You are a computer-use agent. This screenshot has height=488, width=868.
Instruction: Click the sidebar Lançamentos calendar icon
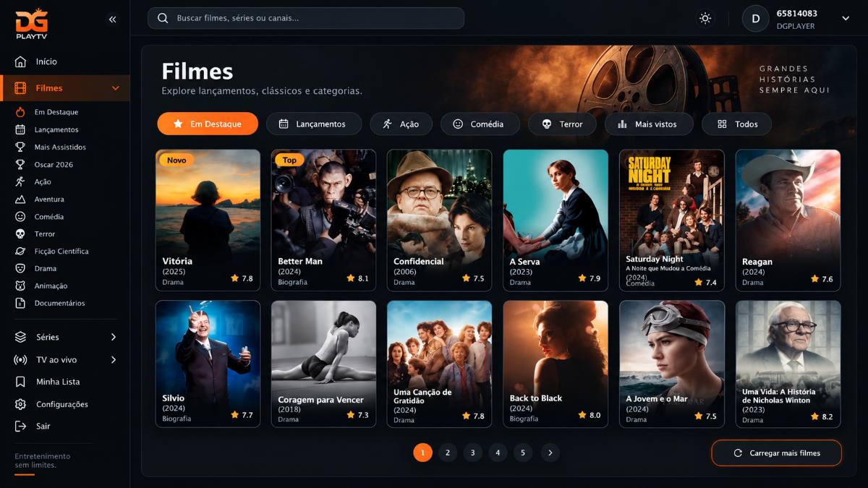point(20,129)
